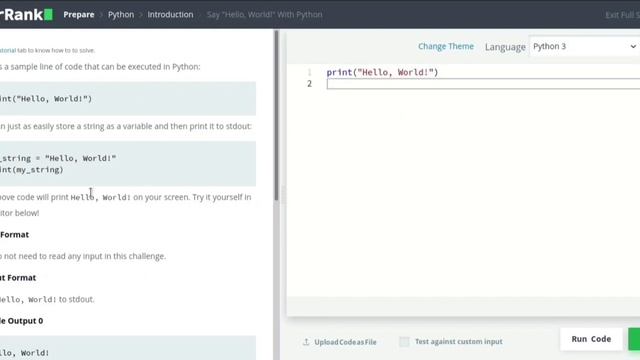Image resolution: width=640 pixels, height=360 pixels.
Task: Click the first sample code block
Action: pyautogui.click(x=128, y=98)
